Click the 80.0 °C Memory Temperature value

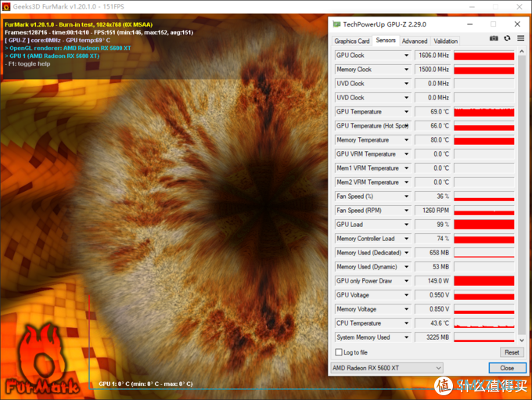coord(433,140)
